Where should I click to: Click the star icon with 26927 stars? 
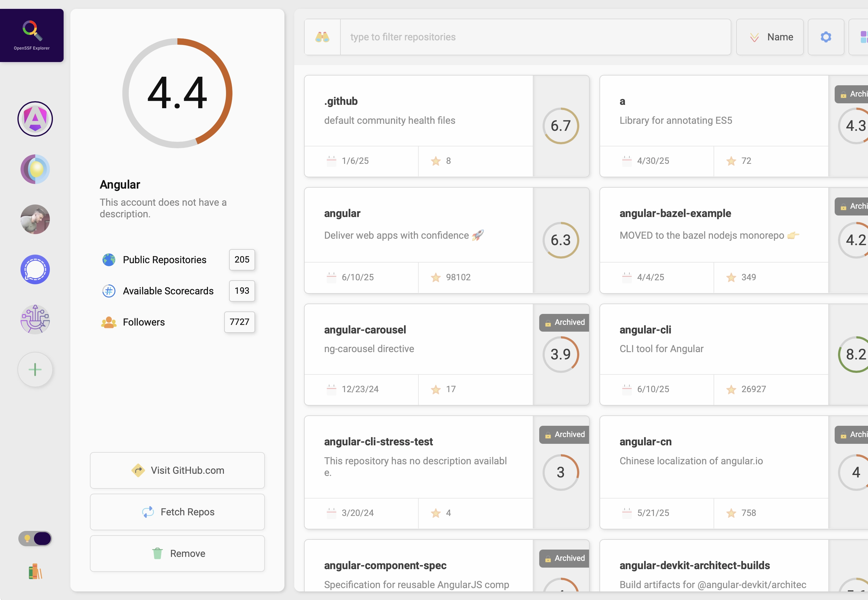click(731, 389)
